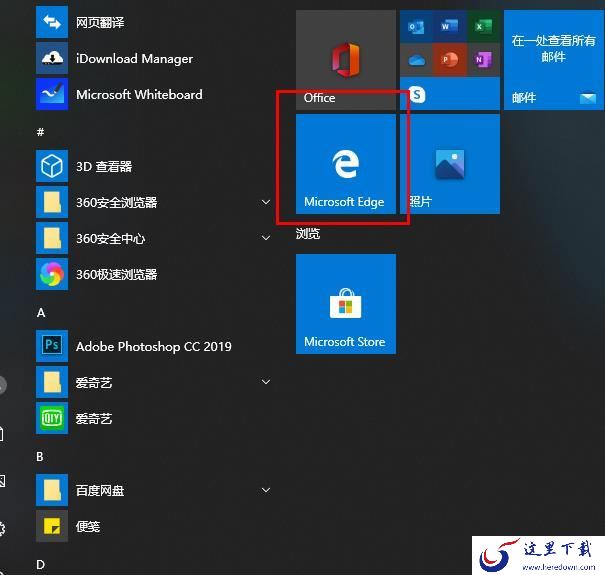This screenshot has width=605, height=575.
Task: Click the iDownload Manager label
Action: pyautogui.click(x=134, y=59)
